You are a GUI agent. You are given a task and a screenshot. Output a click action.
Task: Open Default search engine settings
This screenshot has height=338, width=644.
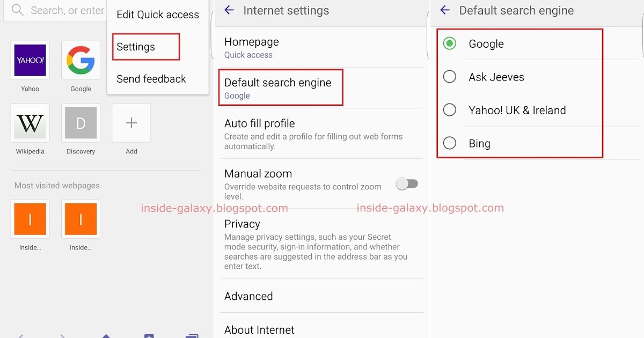click(281, 87)
